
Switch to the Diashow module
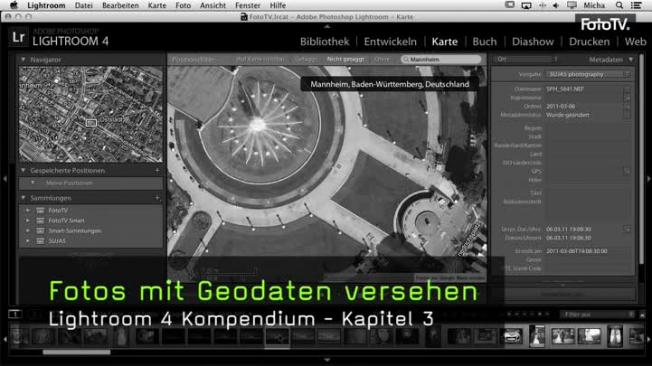pos(533,42)
